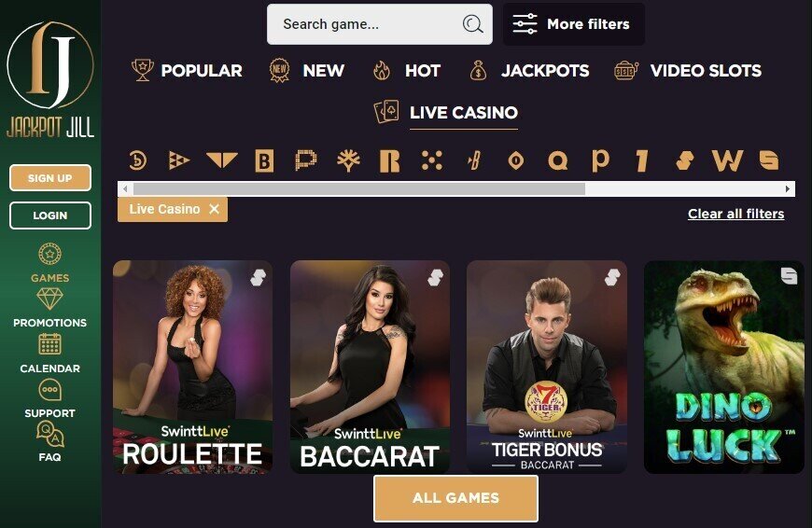Open Support chat bubble icon

(x=50, y=390)
